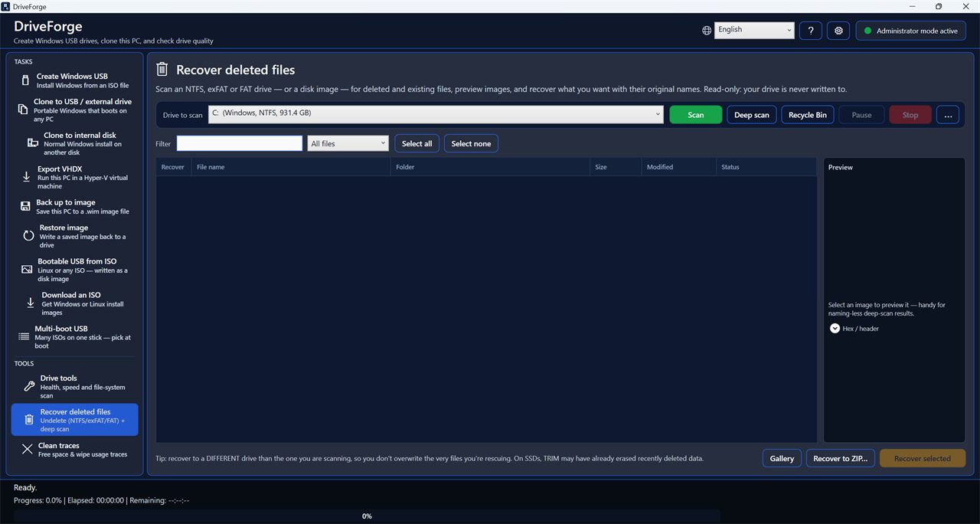Click the trash can icon beside the page title
This screenshot has height=524, width=980.
click(162, 70)
